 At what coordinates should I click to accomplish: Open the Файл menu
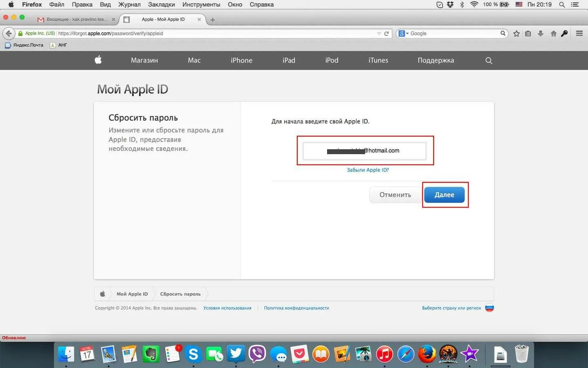(57, 4)
